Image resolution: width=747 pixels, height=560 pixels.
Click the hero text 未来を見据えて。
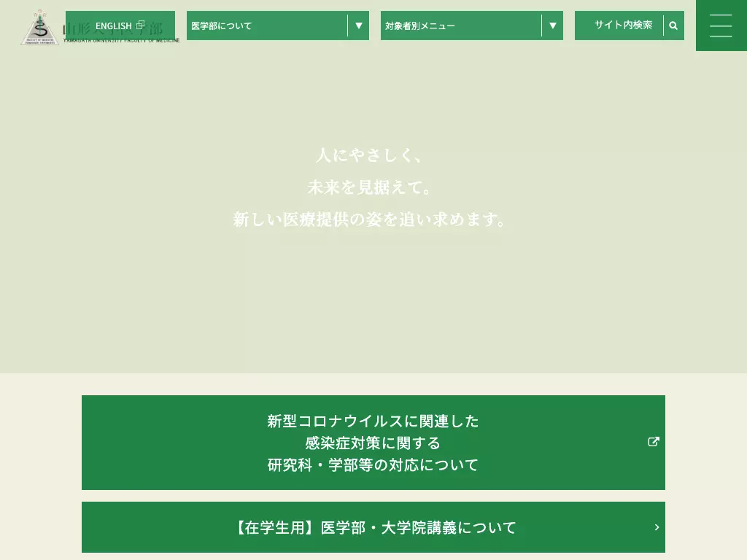pos(370,187)
